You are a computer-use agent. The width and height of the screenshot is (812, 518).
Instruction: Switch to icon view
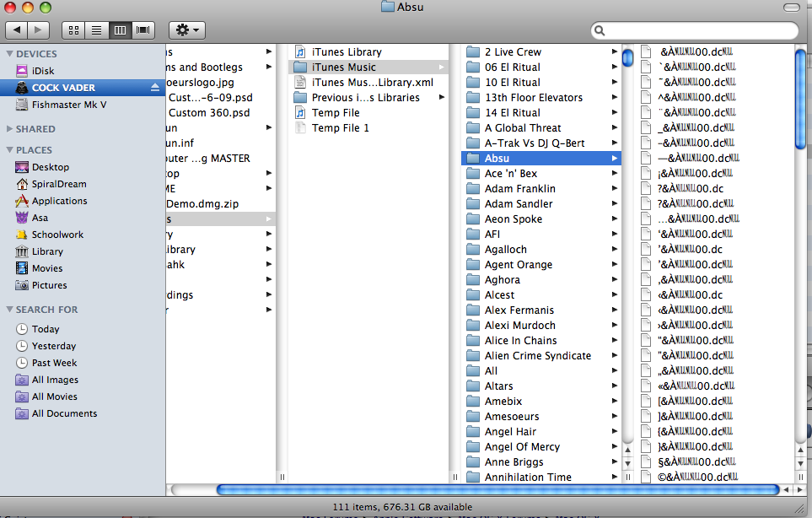[x=73, y=30]
